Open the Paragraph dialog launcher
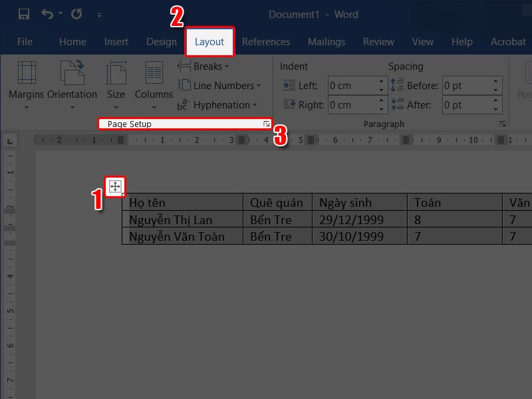This screenshot has height=399, width=532. pos(503,124)
